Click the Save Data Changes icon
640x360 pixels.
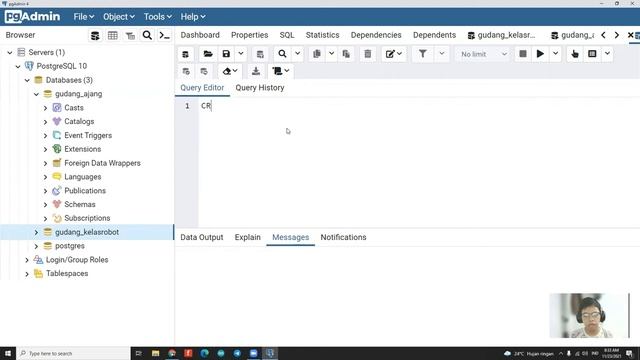260,54
